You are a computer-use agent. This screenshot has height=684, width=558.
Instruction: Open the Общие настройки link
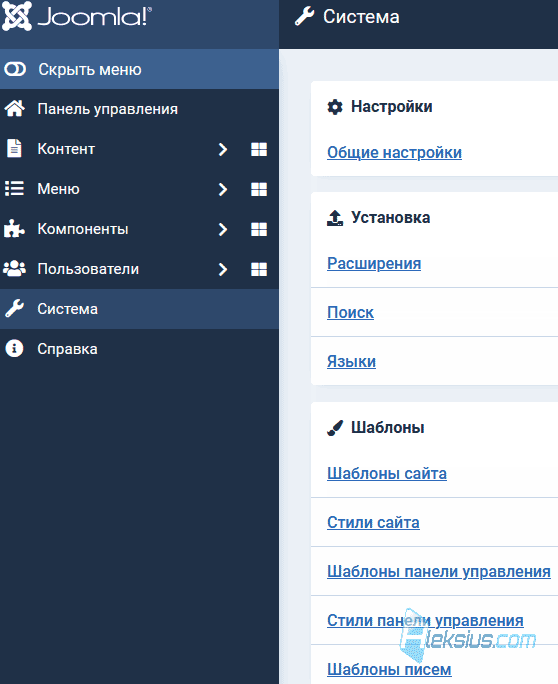pos(394,153)
